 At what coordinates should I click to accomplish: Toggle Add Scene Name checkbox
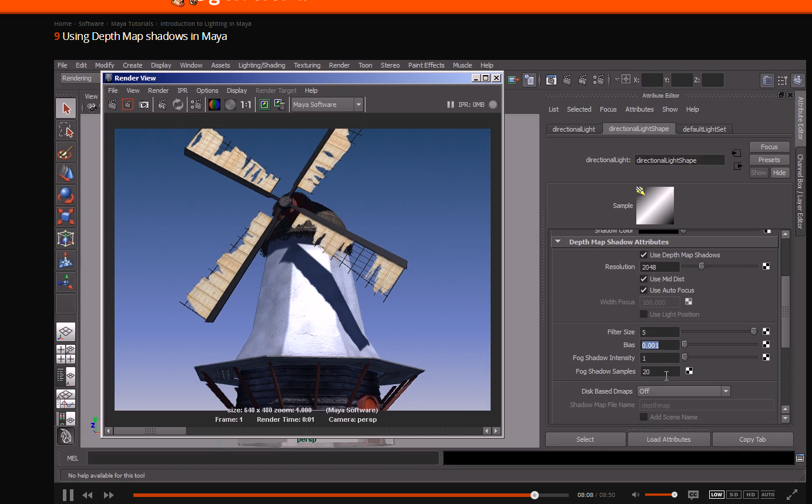click(x=643, y=417)
